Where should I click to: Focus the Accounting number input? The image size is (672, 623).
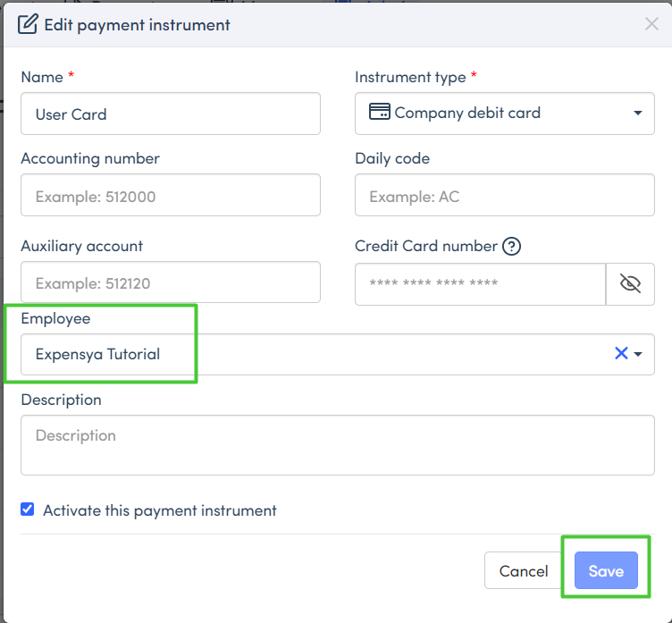170,196
